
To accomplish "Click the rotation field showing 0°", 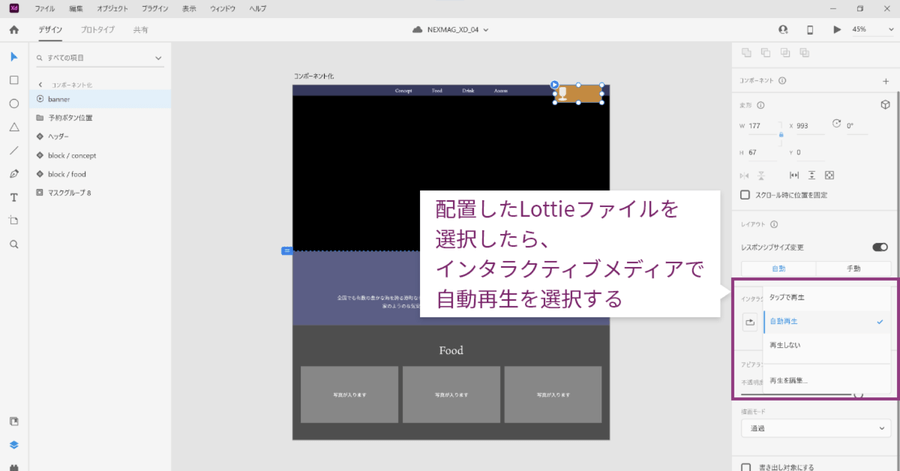I will pyautogui.click(x=856, y=126).
